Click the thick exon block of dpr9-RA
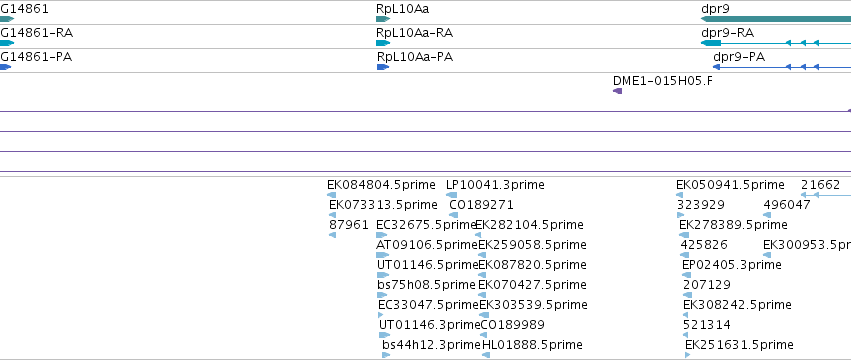The height and width of the screenshot is (360, 851). [x=711, y=43]
